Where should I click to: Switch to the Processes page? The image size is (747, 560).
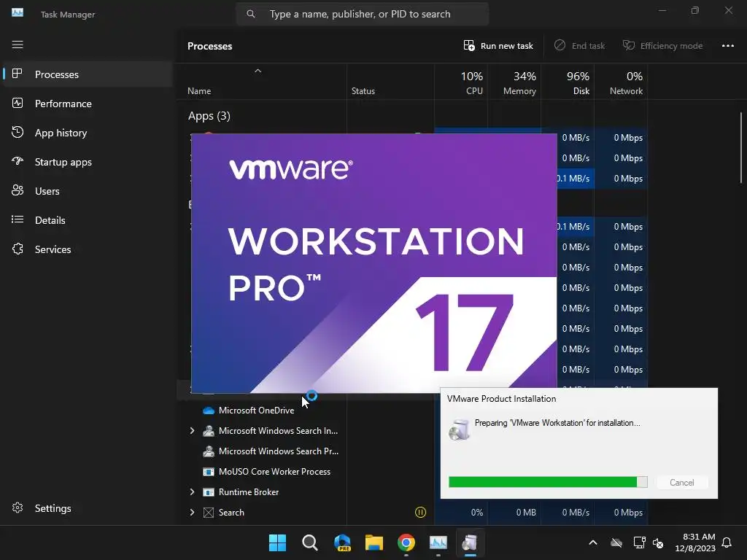point(88,74)
